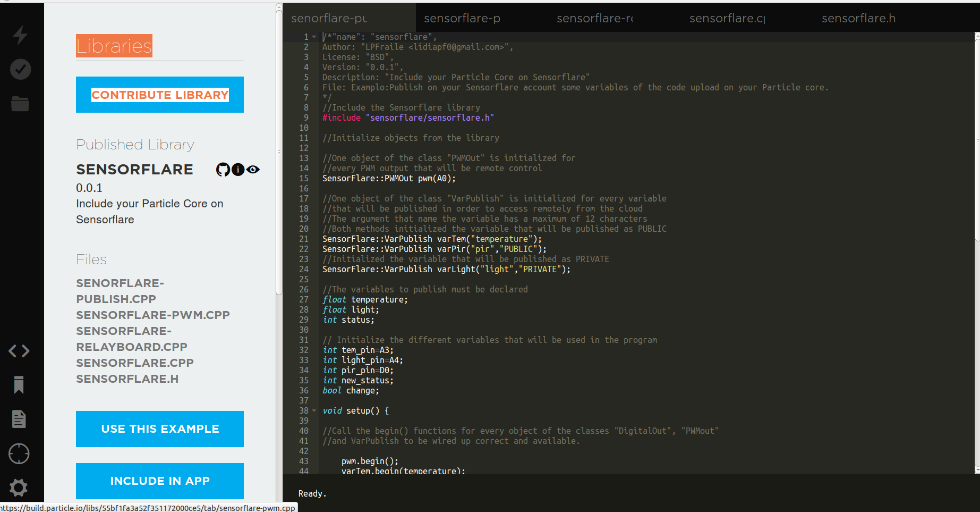This screenshot has height=512, width=980.
Task: Click the line 'bool change;'
Action: point(351,391)
